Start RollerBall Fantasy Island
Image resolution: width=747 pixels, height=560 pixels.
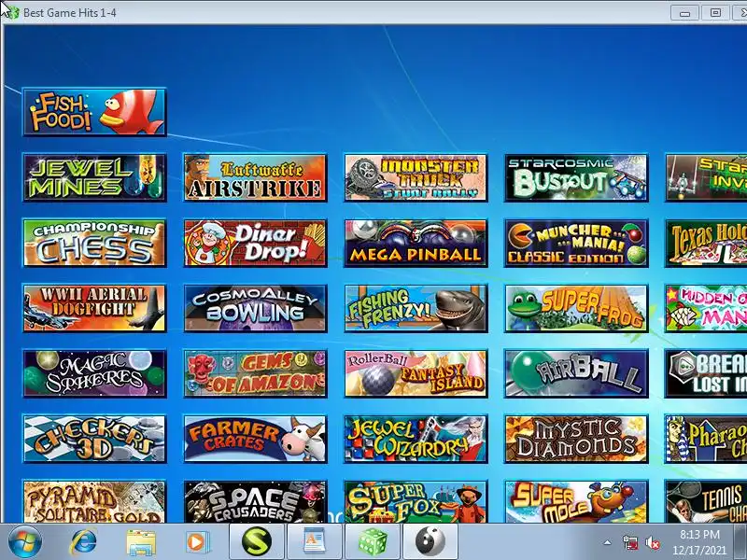click(x=416, y=373)
